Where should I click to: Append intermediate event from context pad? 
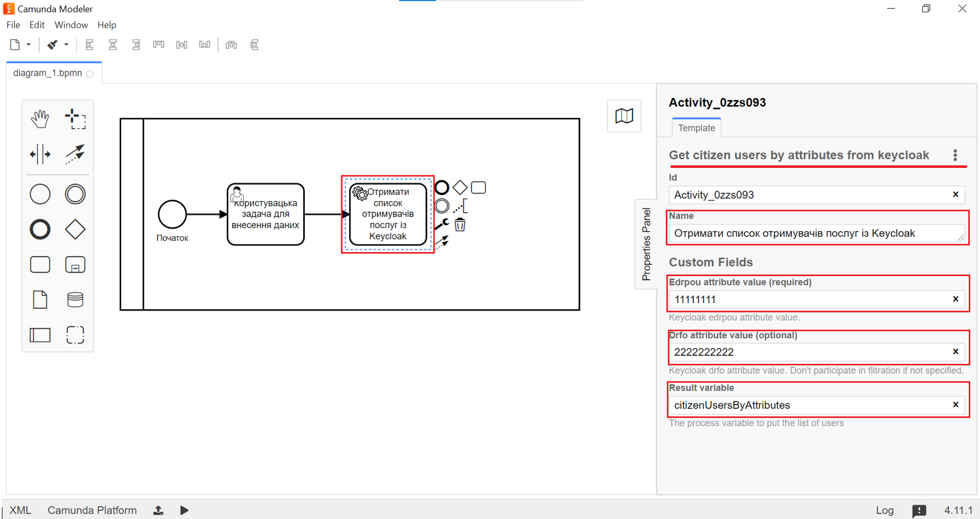(x=441, y=206)
